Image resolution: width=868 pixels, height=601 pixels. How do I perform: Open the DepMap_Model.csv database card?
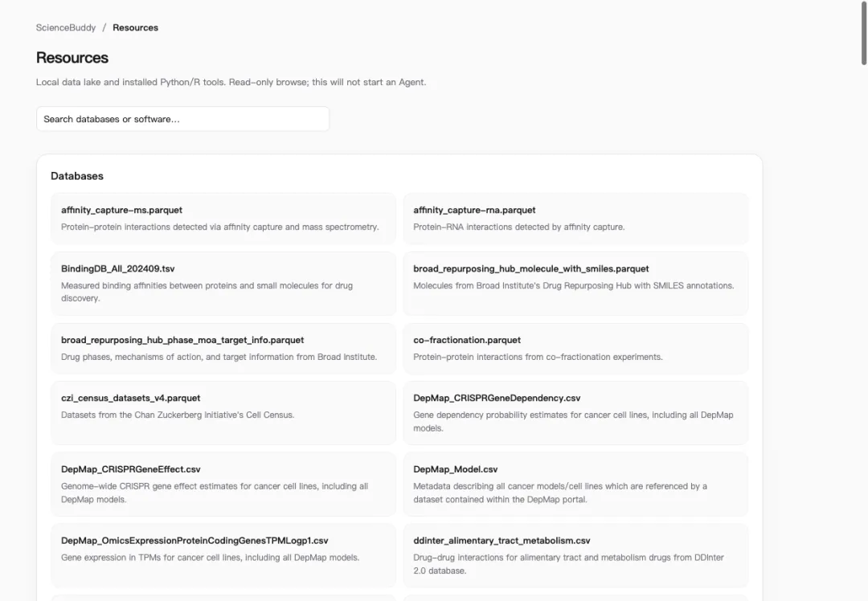point(575,484)
